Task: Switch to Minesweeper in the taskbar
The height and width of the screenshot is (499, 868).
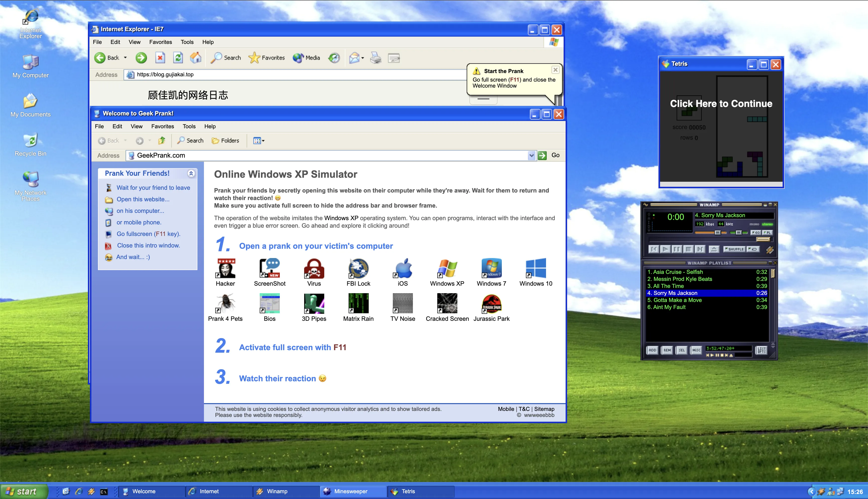Action: coord(353,491)
